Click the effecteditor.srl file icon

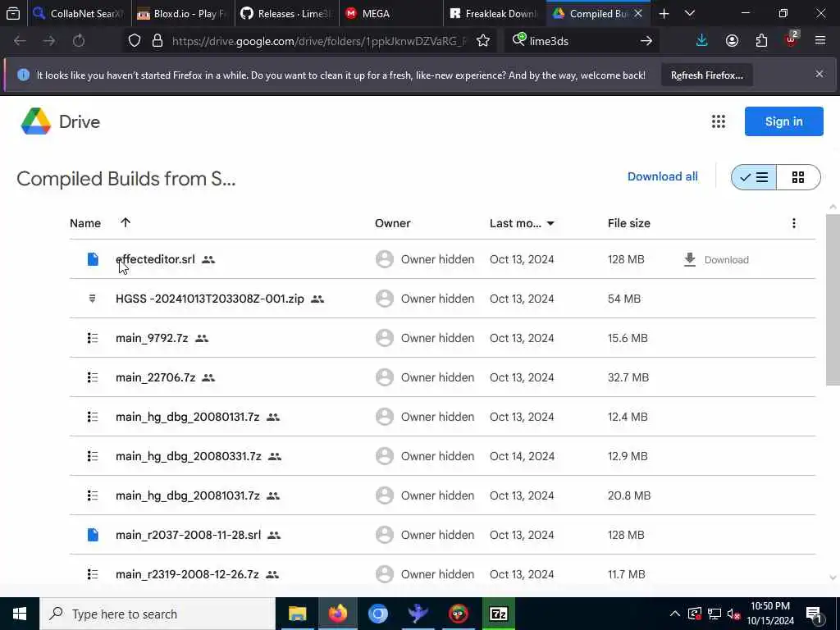[x=93, y=259]
